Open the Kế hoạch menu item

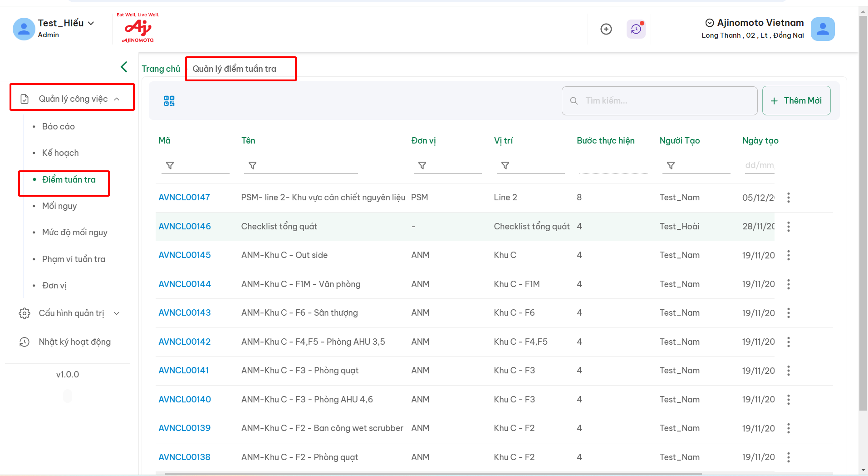tap(60, 153)
